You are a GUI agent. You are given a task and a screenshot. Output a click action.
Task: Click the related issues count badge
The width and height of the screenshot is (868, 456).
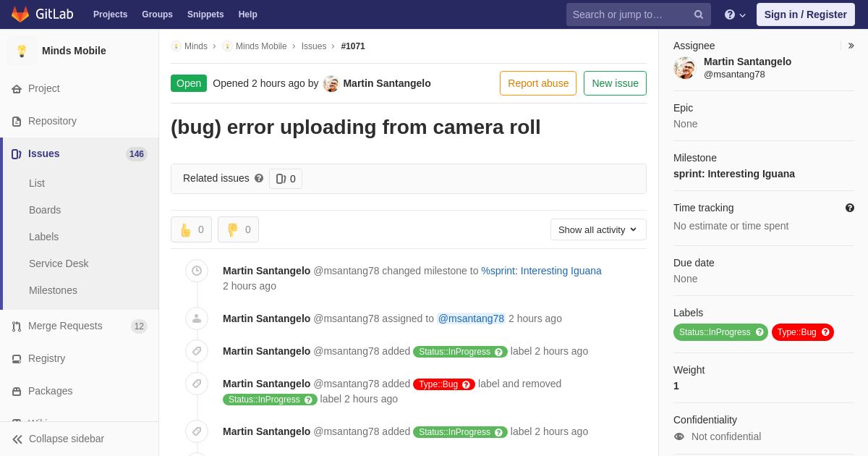[286, 179]
